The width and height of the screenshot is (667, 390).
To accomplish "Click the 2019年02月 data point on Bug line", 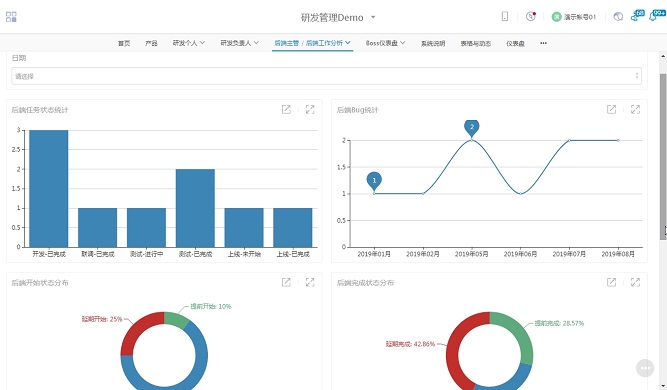I will (x=423, y=194).
